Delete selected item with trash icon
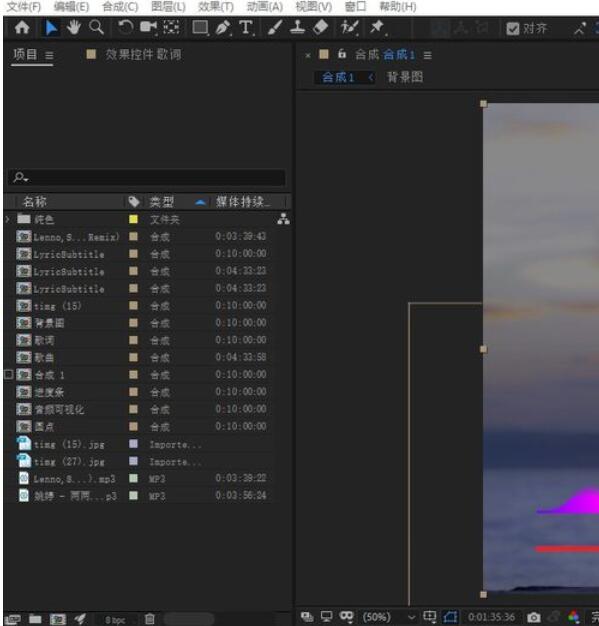599x626 pixels. [x=150, y=619]
